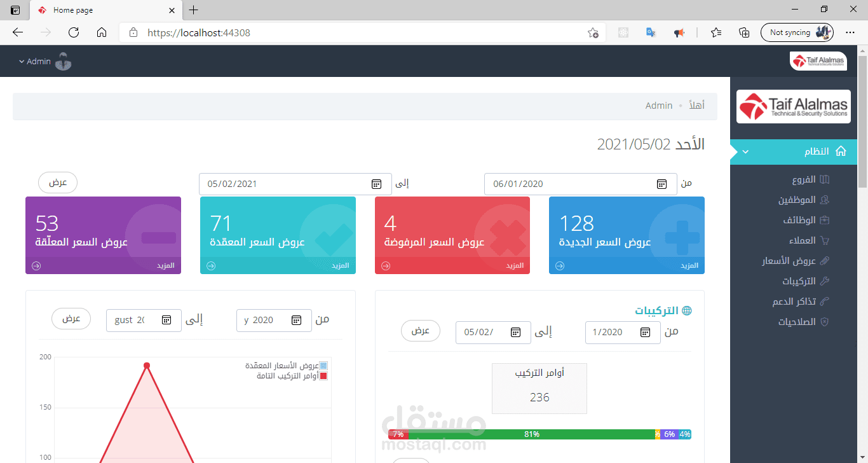
Task: Click the browser address bar
Action: 362,32
